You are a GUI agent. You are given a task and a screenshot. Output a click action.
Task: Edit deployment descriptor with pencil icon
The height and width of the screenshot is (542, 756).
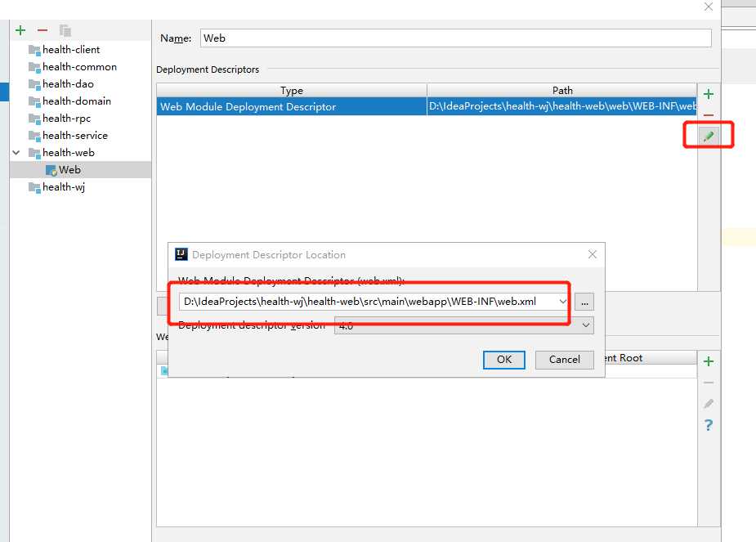click(709, 137)
